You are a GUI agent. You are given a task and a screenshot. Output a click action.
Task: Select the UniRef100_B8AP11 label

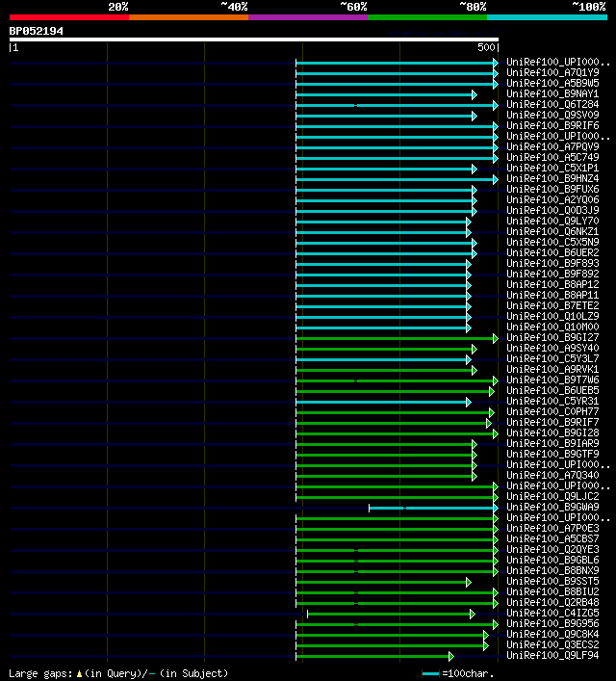[552, 295]
